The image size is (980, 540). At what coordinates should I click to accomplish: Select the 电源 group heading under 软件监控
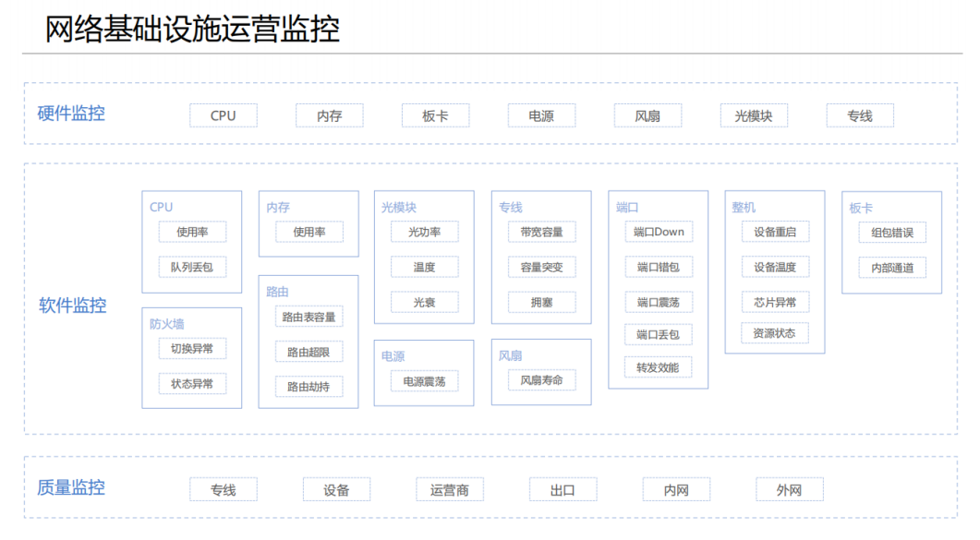point(393,355)
